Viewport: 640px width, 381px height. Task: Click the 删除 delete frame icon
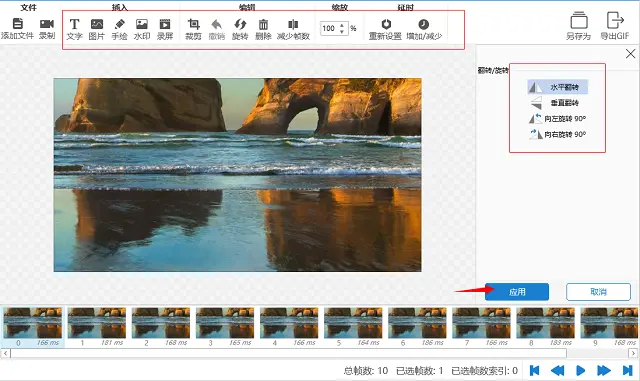[263, 24]
